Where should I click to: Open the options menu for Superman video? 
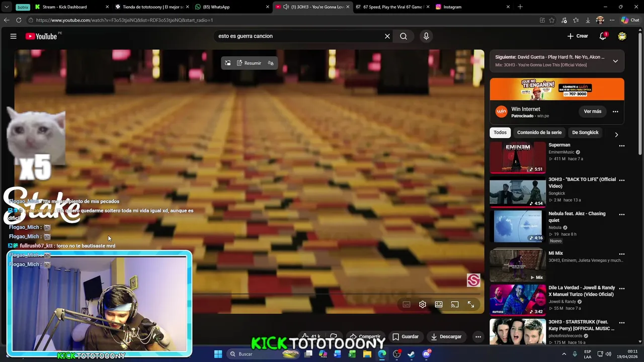tap(622, 146)
